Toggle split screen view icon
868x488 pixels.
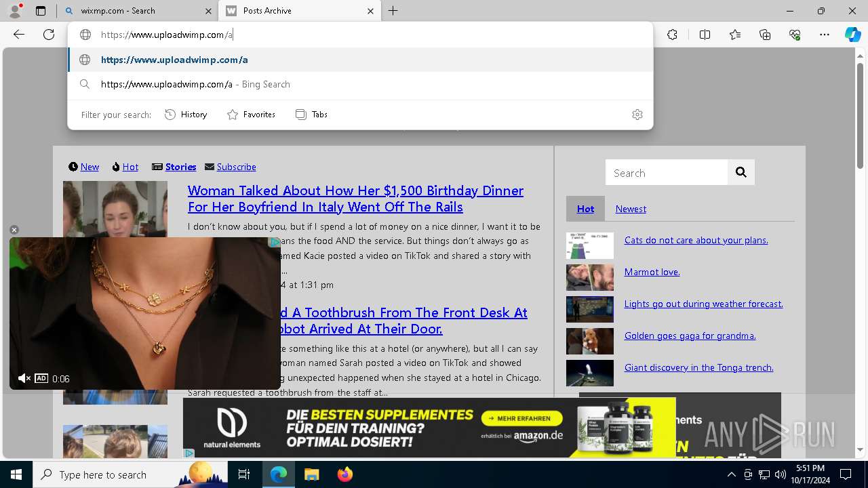pos(705,35)
